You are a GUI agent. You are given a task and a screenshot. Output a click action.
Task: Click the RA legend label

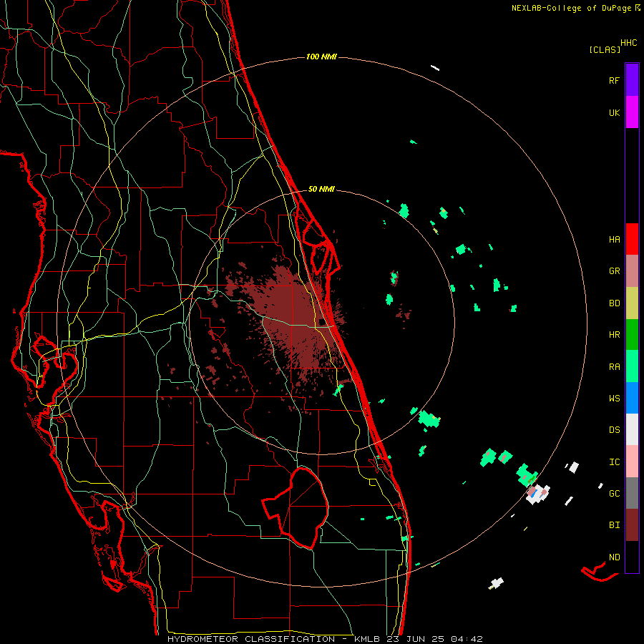615,367
